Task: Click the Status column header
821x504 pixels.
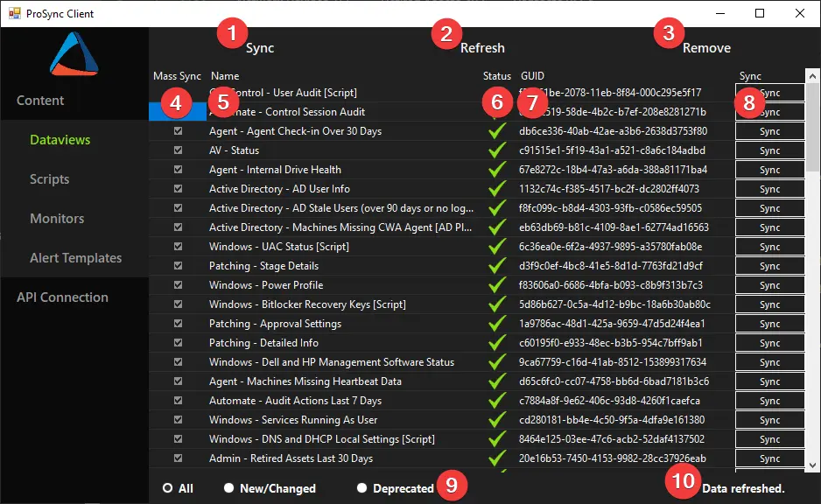Action: tap(497, 76)
